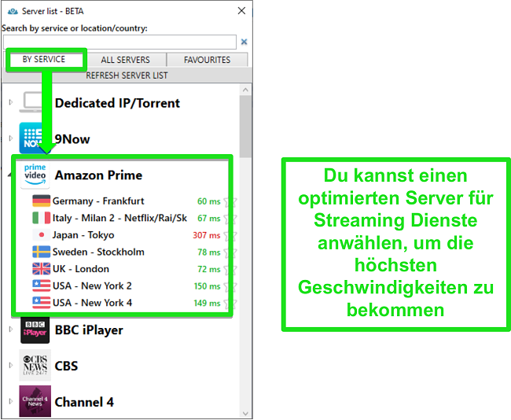
Task: Click the Italian flag icon
Action: [42, 218]
